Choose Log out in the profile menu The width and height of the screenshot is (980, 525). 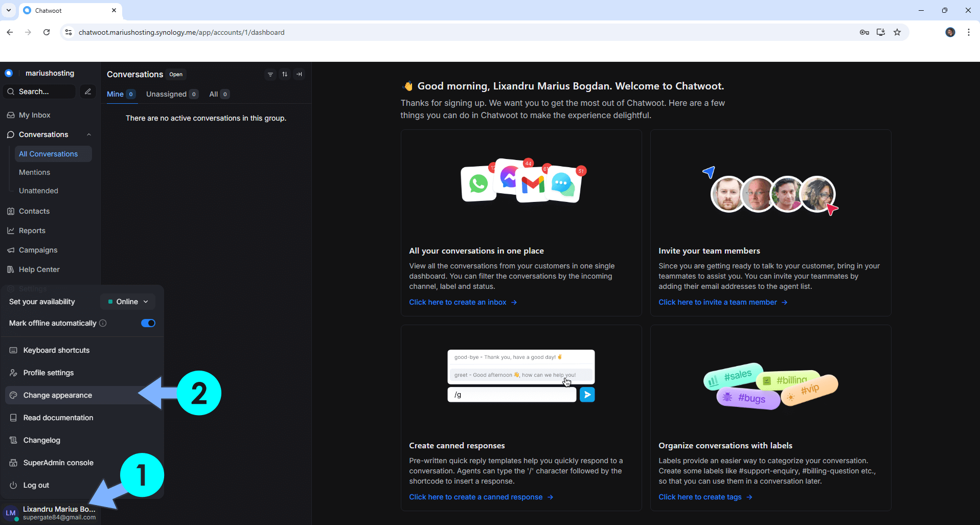point(36,485)
